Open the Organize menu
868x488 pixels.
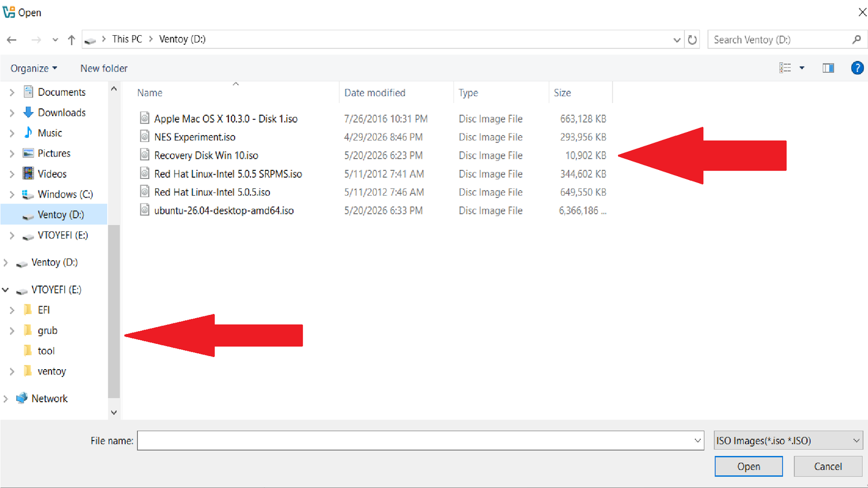pyautogui.click(x=34, y=68)
